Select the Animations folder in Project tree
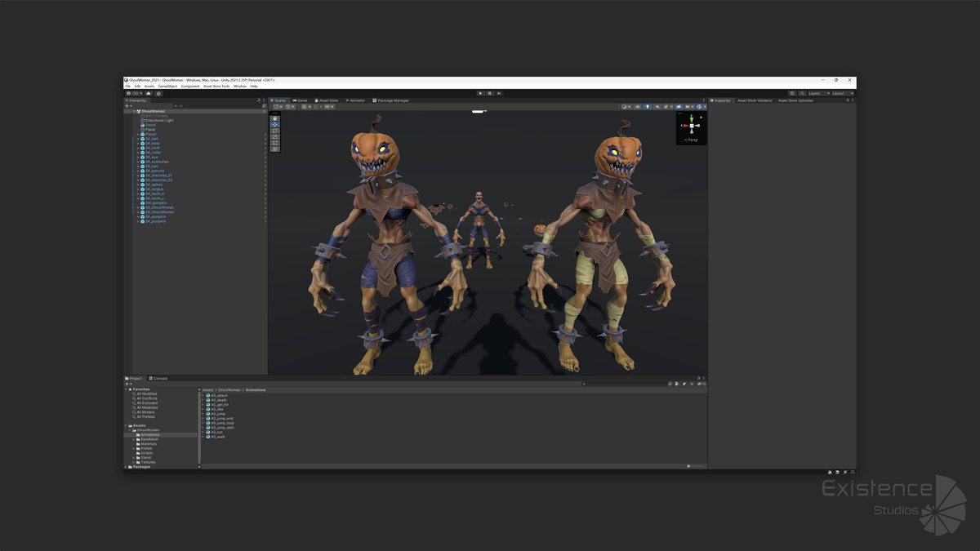This screenshot has height=551, width=980. click(149, 434)
